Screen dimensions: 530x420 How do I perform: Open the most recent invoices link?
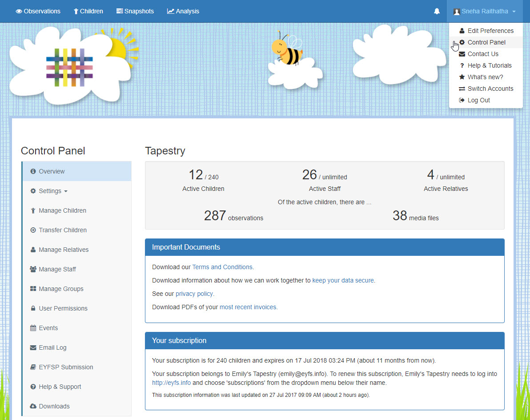(248, 307)
